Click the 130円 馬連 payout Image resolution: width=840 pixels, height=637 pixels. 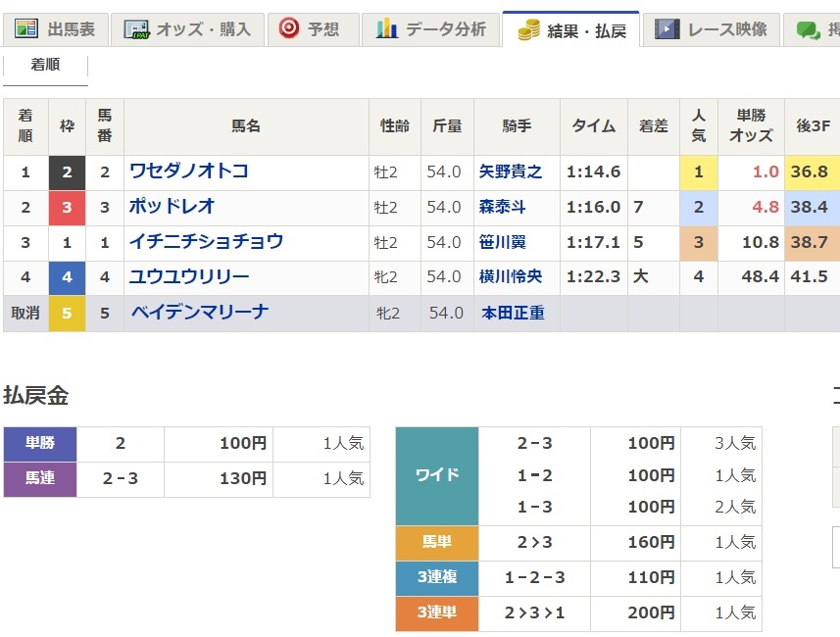[x=243, y=478]
